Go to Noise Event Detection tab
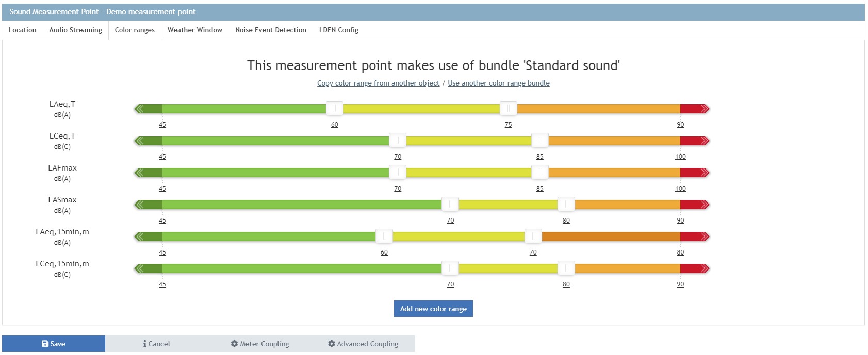This screenshot has width=868, height=355. click(270, 30)
